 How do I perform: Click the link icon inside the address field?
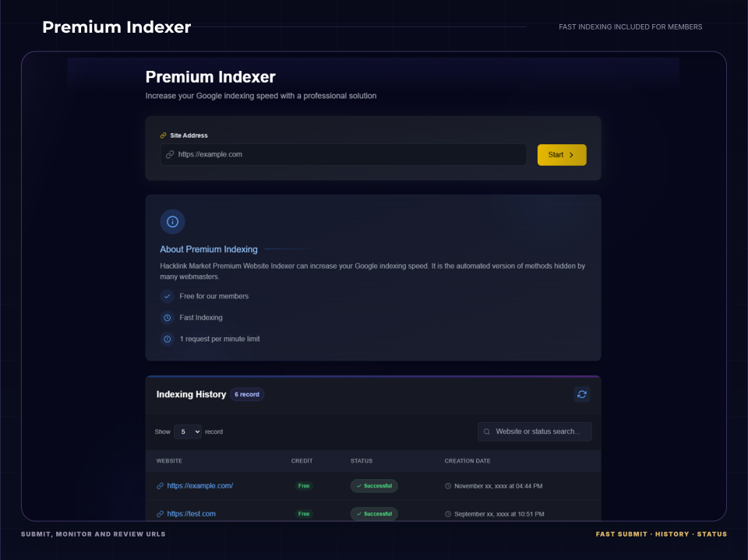[170, 154]
